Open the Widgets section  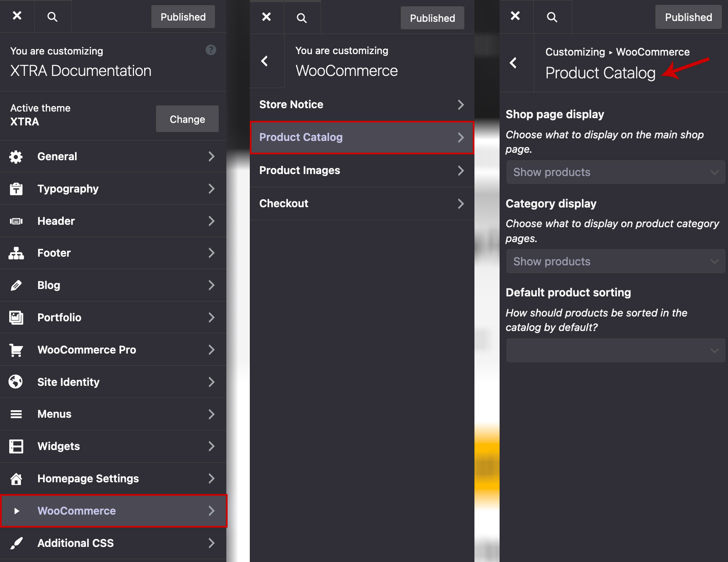pyautogui.click(x=113, y=446)
